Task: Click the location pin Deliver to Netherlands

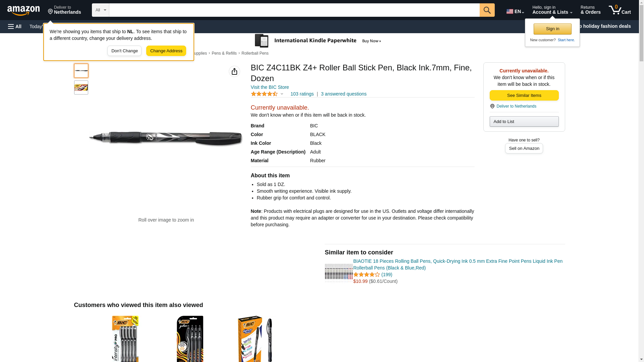Action: coord(513,106)
